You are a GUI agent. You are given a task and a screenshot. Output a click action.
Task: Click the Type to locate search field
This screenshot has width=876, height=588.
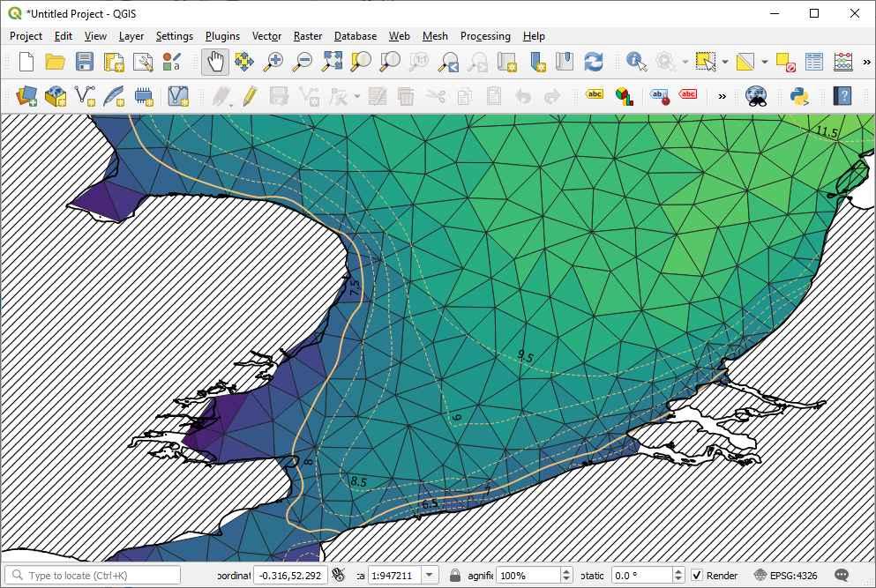97,576
